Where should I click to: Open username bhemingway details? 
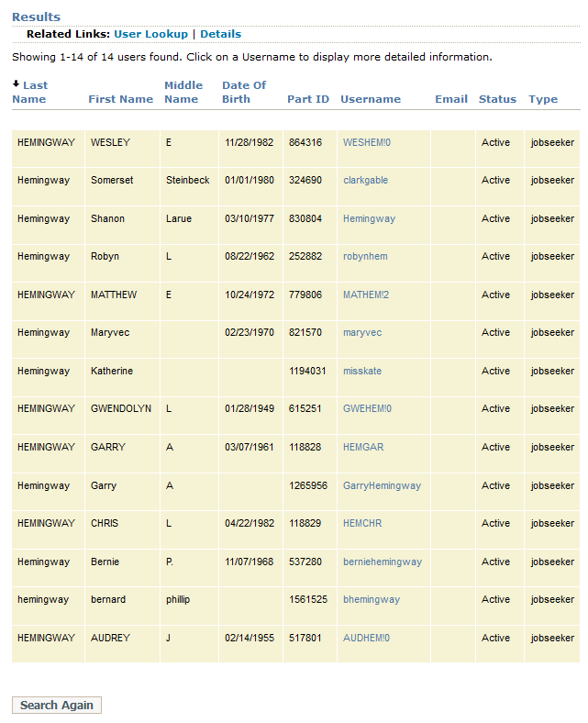tap(372, 600)
